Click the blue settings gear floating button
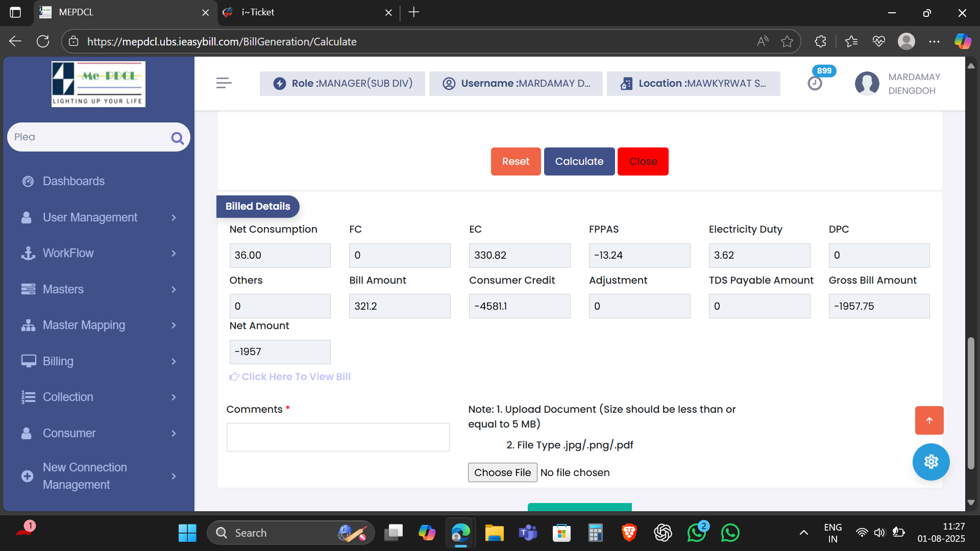This screenshot has height=551, width=980. click(x=930, y=462)
